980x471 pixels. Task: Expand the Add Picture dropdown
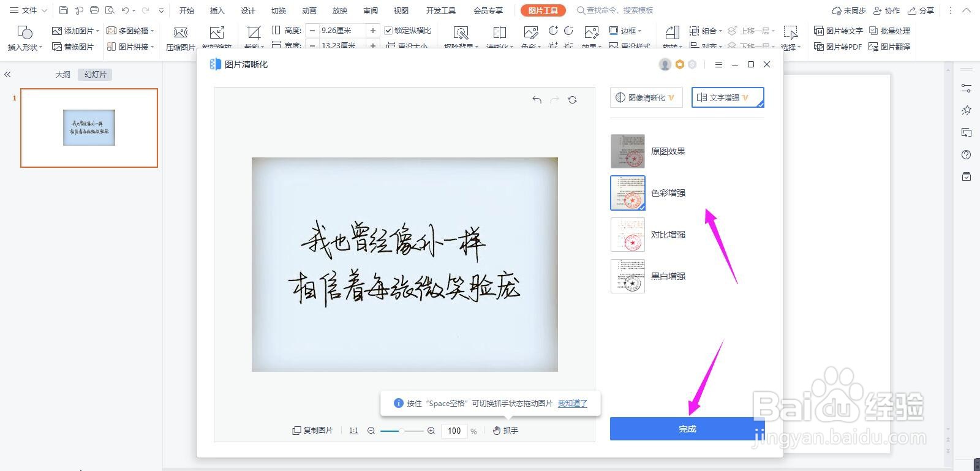tap(98, 31)
